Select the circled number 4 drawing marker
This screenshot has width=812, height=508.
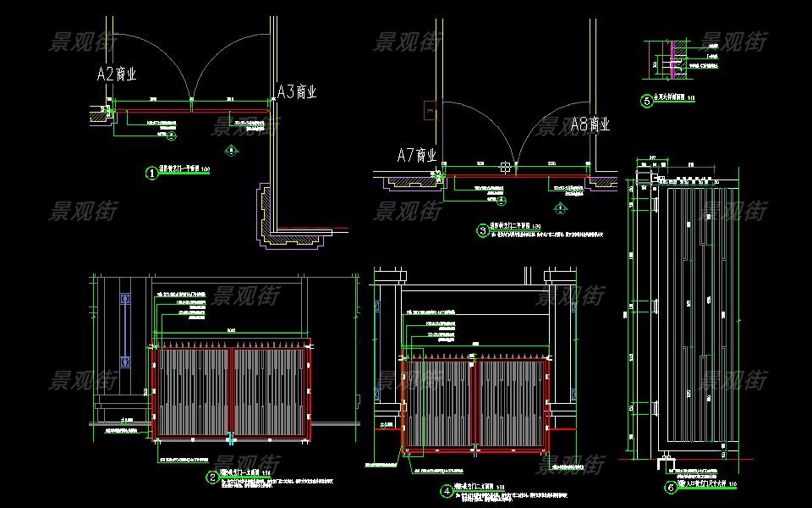446,490
